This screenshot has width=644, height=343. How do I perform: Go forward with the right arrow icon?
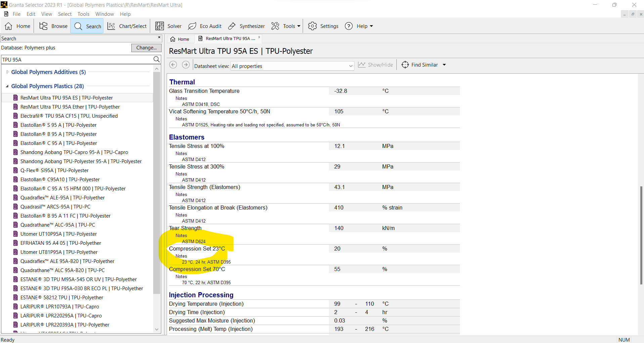[x=186, y=65]
